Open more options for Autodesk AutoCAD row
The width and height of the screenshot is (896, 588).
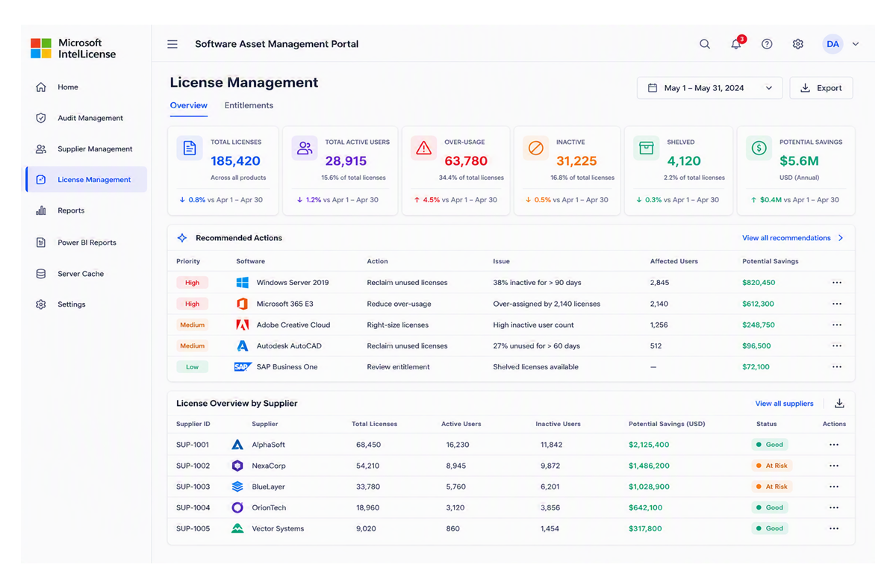coord(837,345)
